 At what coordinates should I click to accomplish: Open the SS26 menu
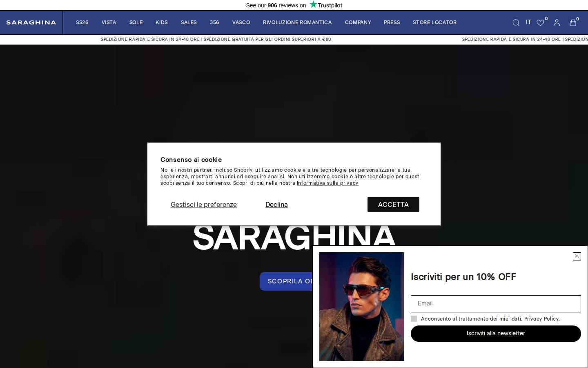(82, 22)
